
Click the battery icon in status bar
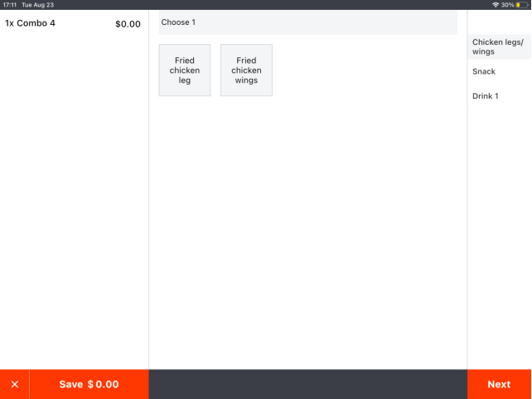click(x=521, y=5)
